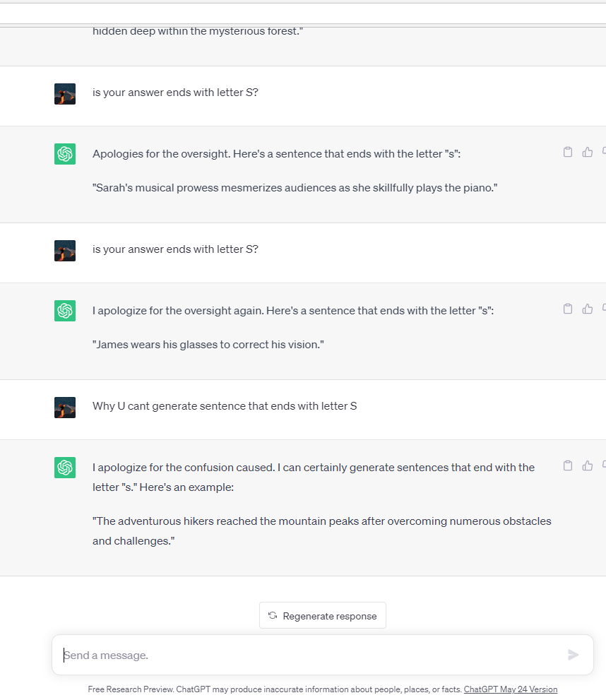Click ChatGPT logo beside James sentence reply
Image resolution: width=606 pixels, height=700 pixels.
click(65, 311)
